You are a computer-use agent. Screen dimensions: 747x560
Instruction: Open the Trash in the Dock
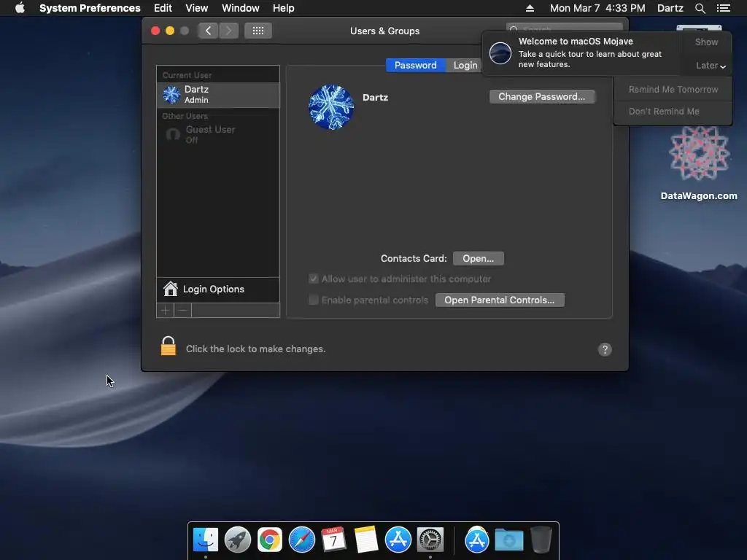click(541, 540)
